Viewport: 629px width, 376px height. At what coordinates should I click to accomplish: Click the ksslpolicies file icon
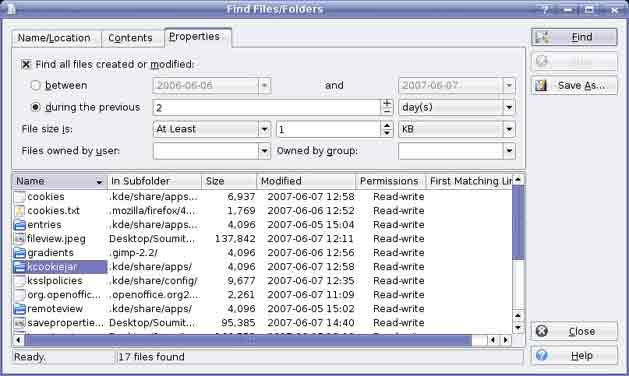[19, 281]
